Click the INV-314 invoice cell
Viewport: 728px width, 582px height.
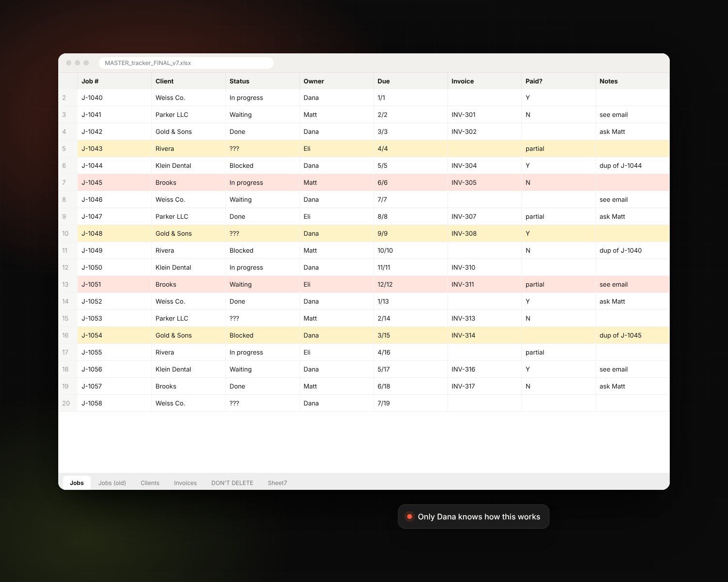484,335
